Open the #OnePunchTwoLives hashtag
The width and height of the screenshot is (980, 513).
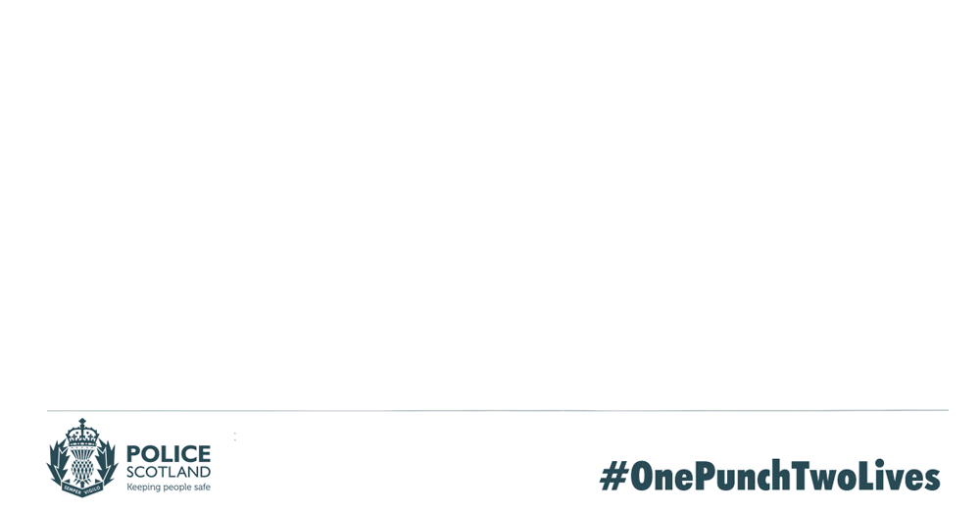click(x=770, y=477)
